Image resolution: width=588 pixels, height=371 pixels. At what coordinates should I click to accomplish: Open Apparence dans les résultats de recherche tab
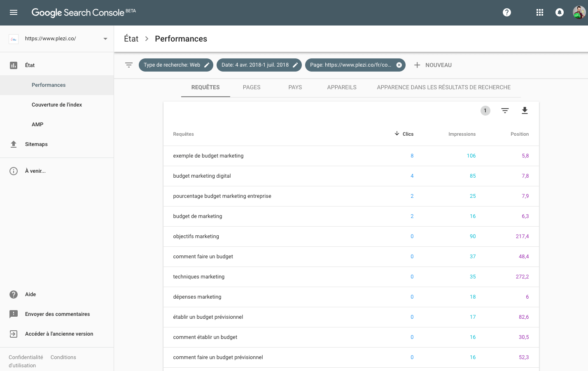444,87
